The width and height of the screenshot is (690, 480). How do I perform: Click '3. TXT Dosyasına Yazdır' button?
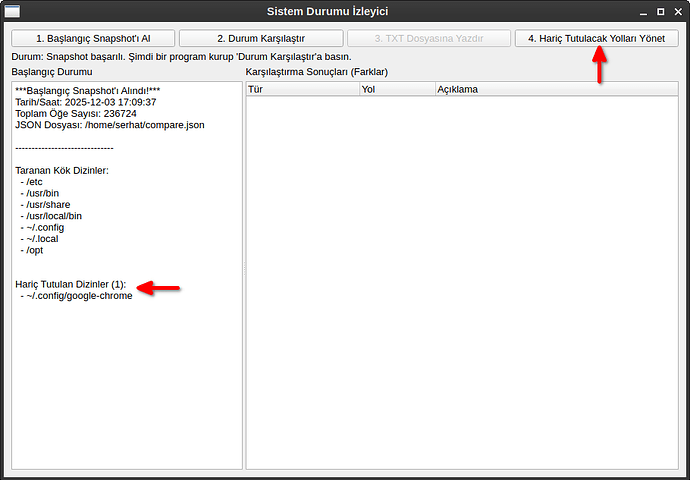coord(428,38)
